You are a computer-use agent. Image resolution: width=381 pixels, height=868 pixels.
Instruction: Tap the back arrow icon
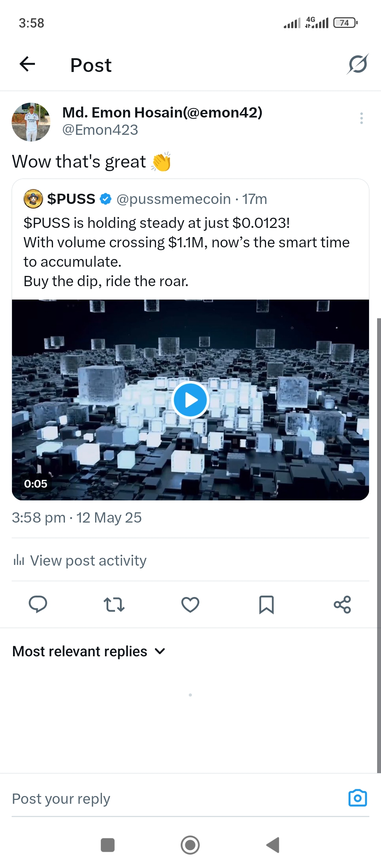coord(27,64)
